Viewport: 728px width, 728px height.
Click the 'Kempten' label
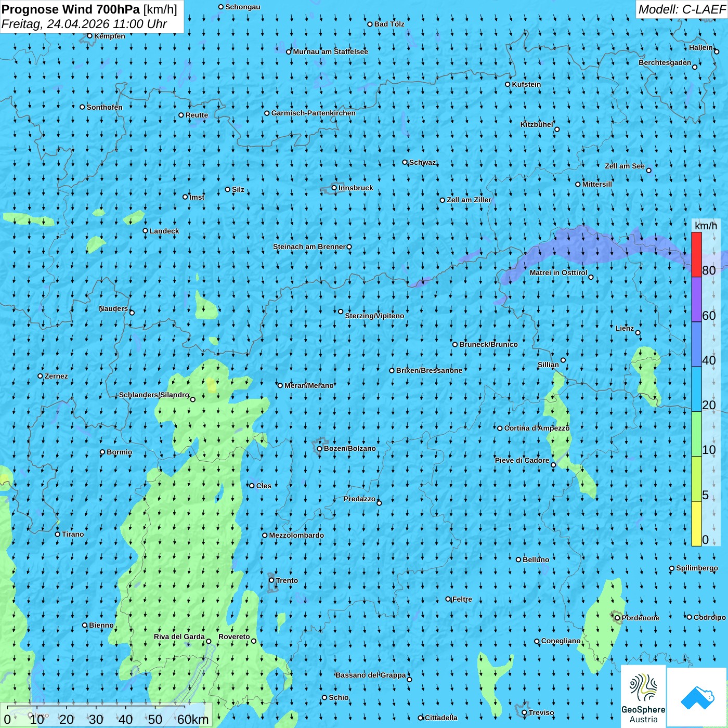[110, 36]
